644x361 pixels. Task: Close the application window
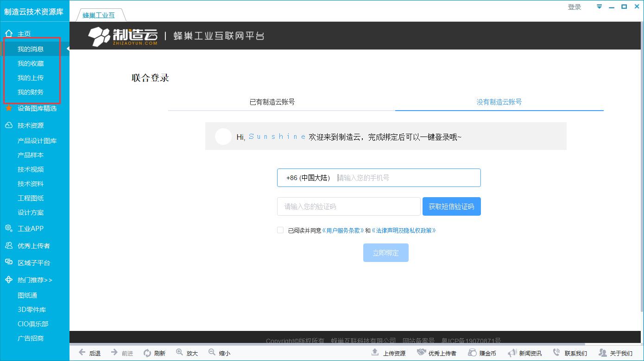pyautogui.click(x=636, y=6)
